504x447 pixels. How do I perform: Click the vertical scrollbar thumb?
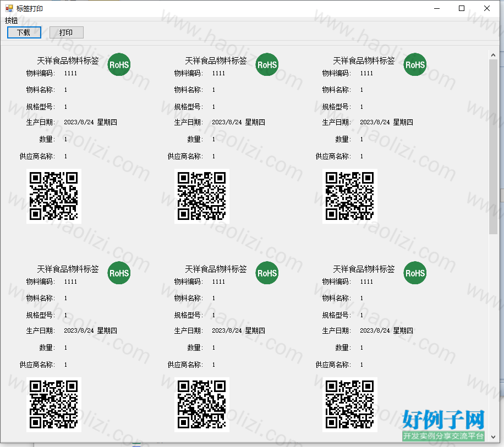pos(494,147)
